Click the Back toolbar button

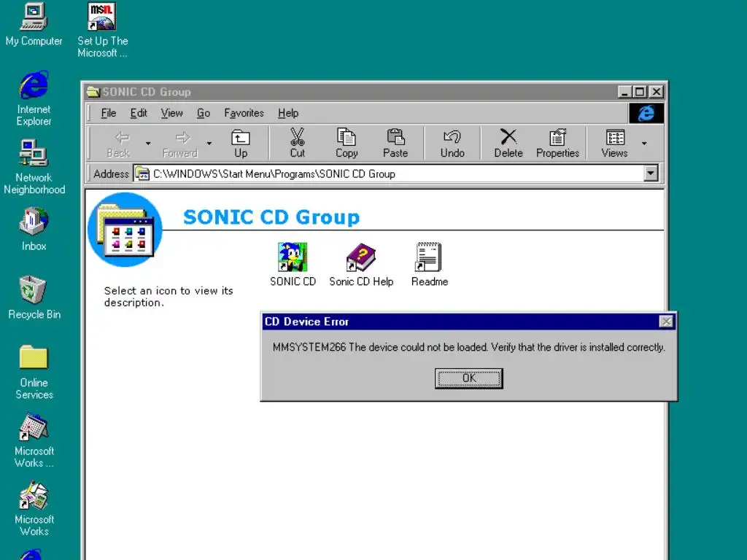(119, 144)
